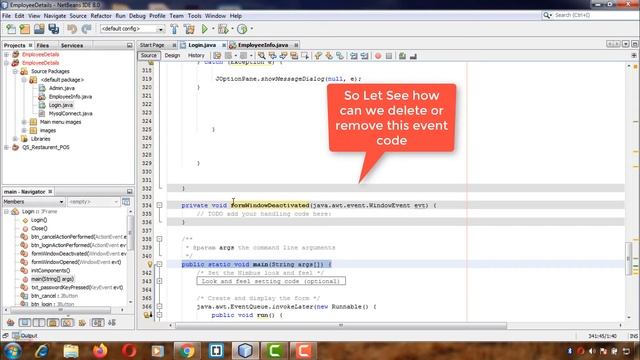
Task: Click the navigator sort order icon beside filter
Action: coord(126,202)
